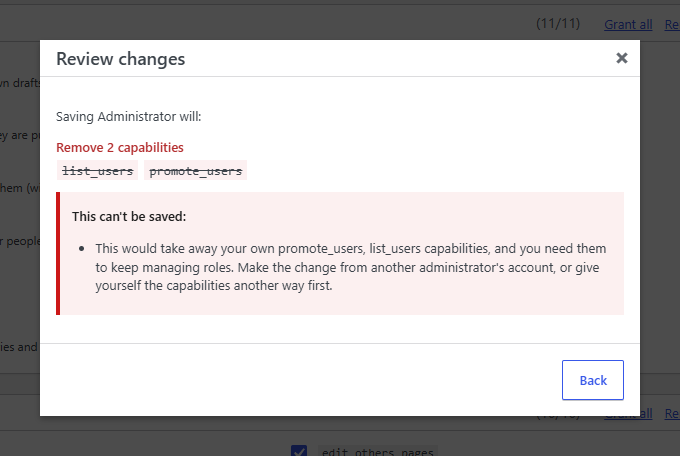Click the edit_others_pages capability label
Image resolution: width=680 pixels, height=456 pixels.
[x=378, y=451]
